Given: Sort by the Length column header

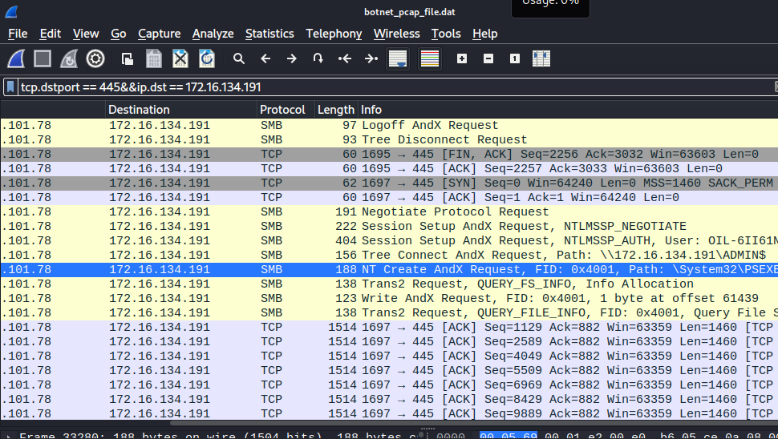Looking at the screenshot, I should tap(336, 110).
